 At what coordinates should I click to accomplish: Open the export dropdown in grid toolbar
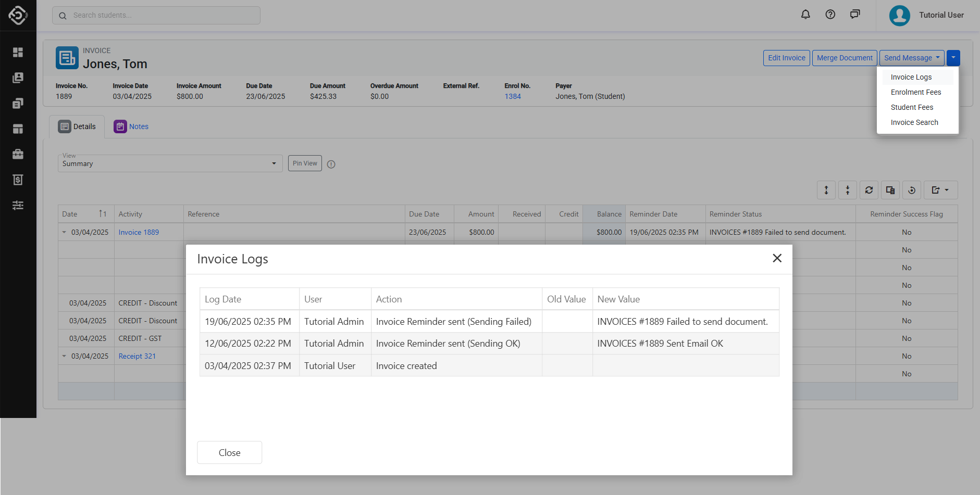[x=940, y=191]
